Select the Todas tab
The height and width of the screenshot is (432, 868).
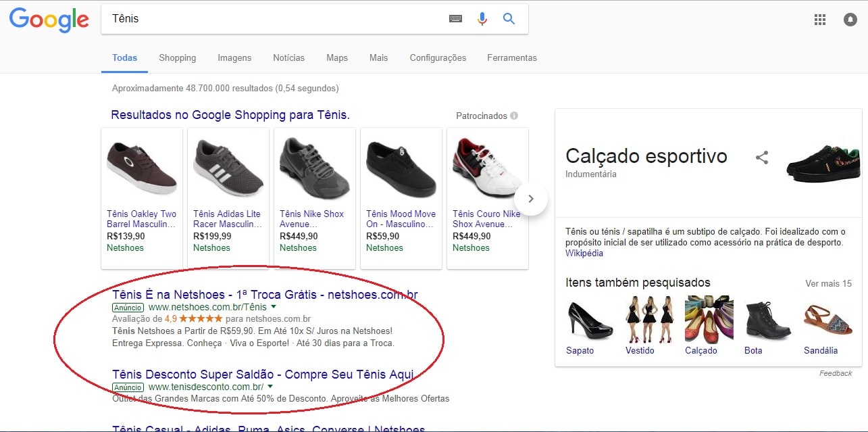click(125, 58)
